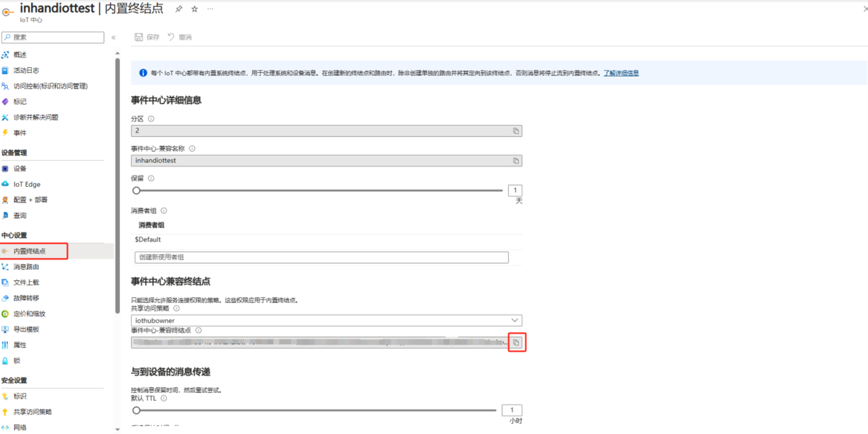Image resolution: width=868 pixels, height=434 pixels.
Task: Open 设备 devices item
Action: (20, 169)
